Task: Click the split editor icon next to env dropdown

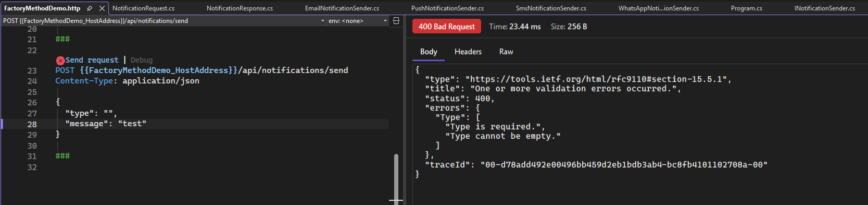Action: [x=396, y=21]
